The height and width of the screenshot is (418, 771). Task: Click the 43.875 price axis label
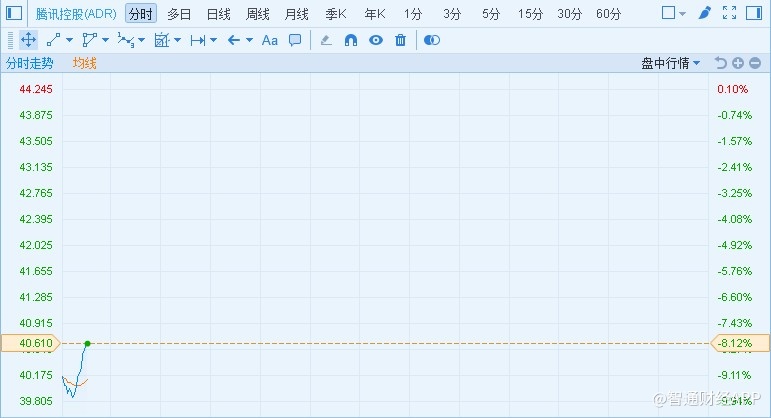[36, 115]
